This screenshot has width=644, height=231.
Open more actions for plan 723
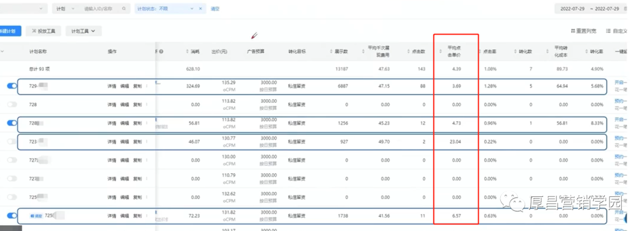pos(147,142)
